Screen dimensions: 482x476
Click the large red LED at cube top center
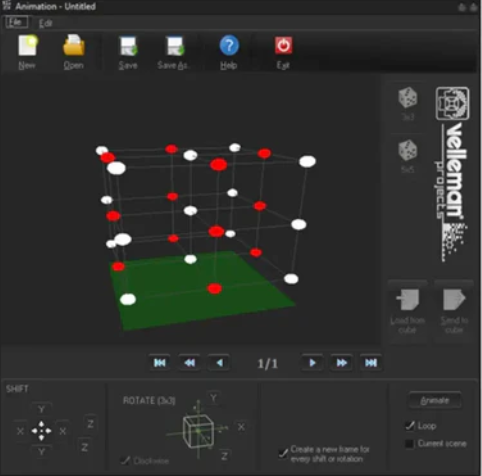pyautogui.click(x=219, y=165)
